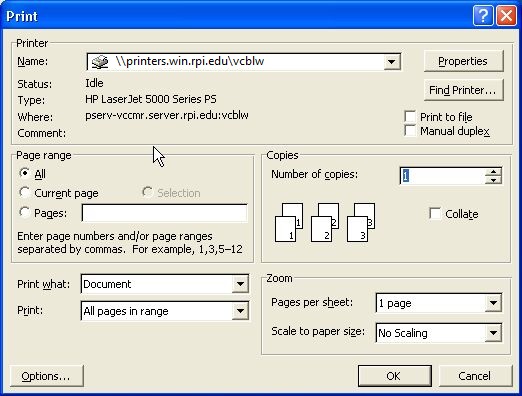Click the Find Printer button
The image size is (522, 396).
pos(463,90)
